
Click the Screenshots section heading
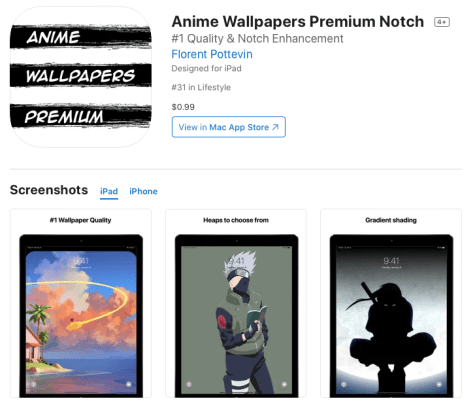coord(49,190)
